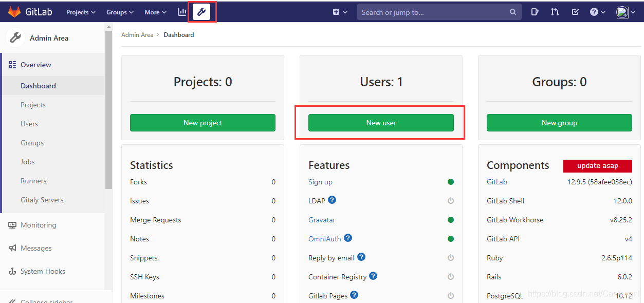Screen dimensions: 644x303
Task: Open the plus new-item dropdown
Action: pyautogui.click(x=340, y=12)
